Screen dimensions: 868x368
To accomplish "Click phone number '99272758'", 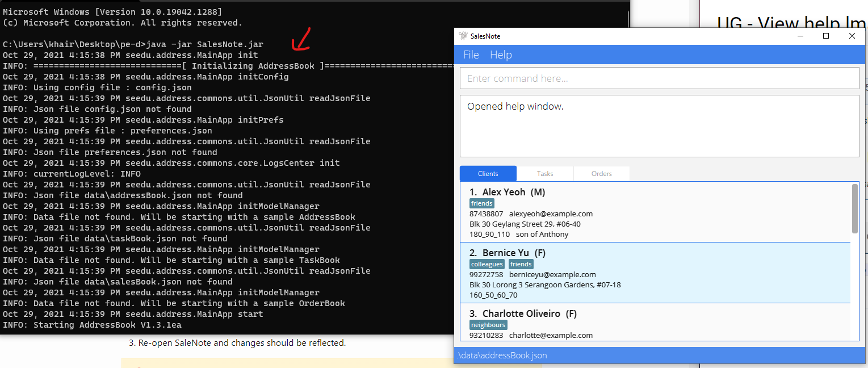I will coord(486,274).
